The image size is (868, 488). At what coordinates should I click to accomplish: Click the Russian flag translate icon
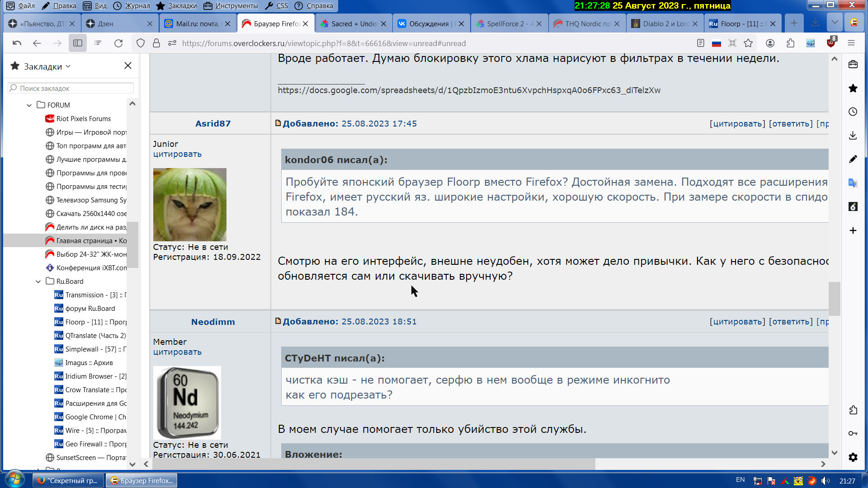coord(717,43)
